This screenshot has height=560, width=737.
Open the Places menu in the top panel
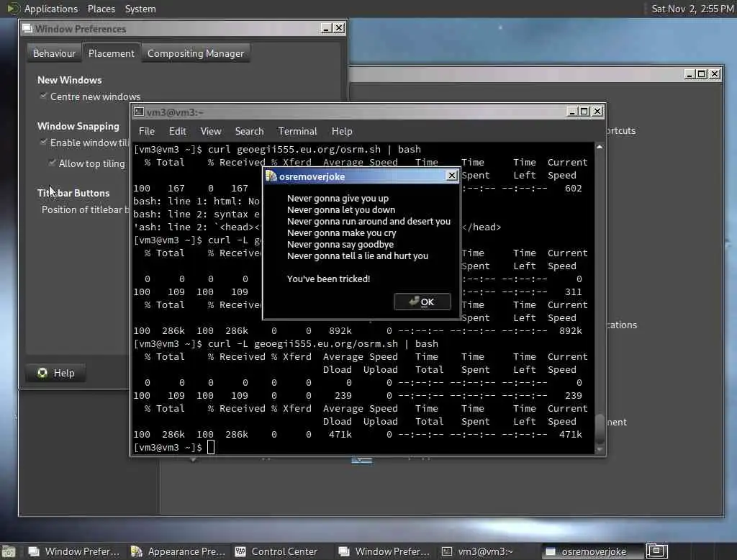pyautogui.click(x=101, y=9)
